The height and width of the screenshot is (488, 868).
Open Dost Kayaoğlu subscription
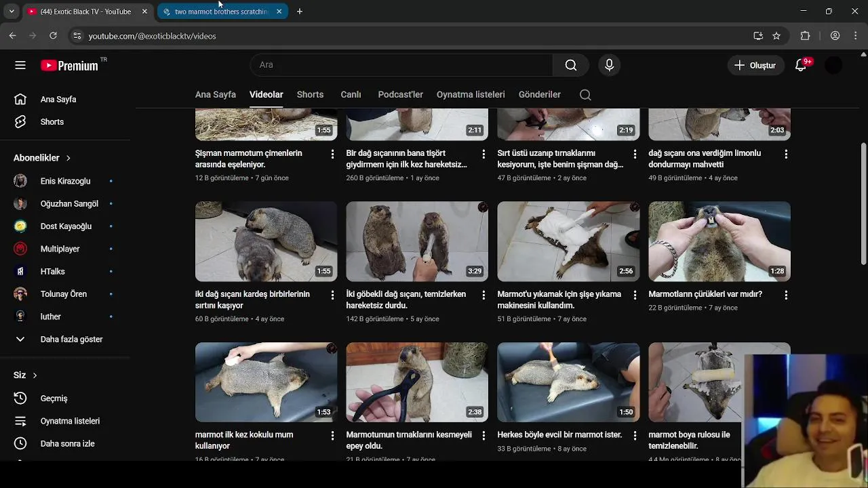[65, 226]
